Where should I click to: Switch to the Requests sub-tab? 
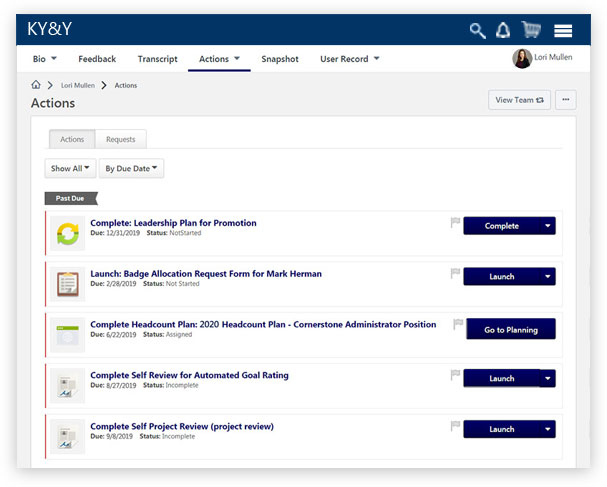[121, 139]
